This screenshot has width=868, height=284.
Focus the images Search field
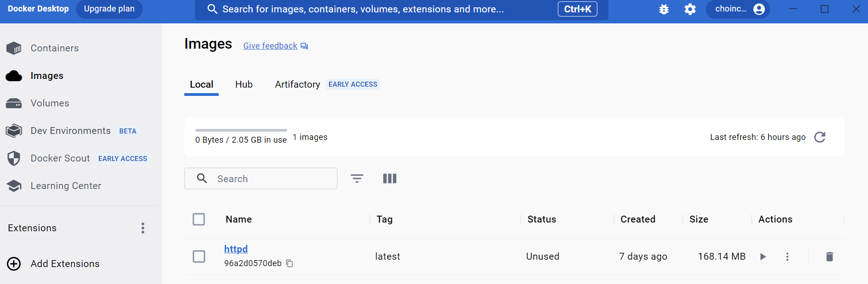click(x=261, y=178)
